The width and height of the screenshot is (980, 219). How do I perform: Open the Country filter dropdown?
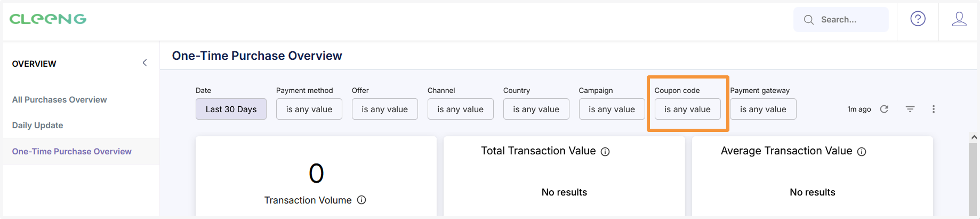(x=536, y=109)
